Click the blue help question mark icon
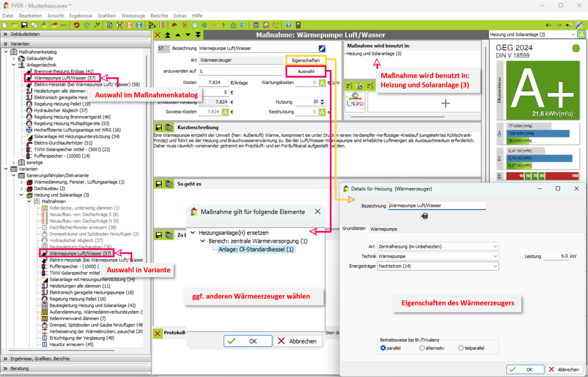The image size is (588, 377). click(x=289, y=25)
